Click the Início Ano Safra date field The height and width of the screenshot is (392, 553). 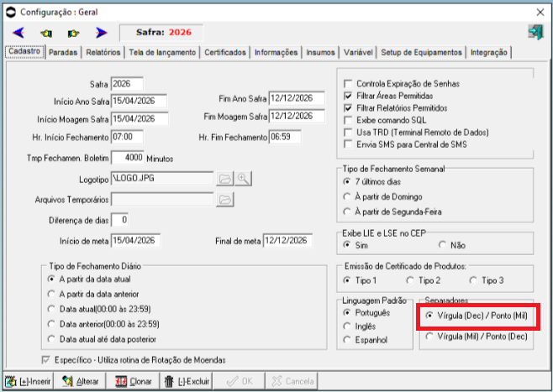(x=139, y=101)
